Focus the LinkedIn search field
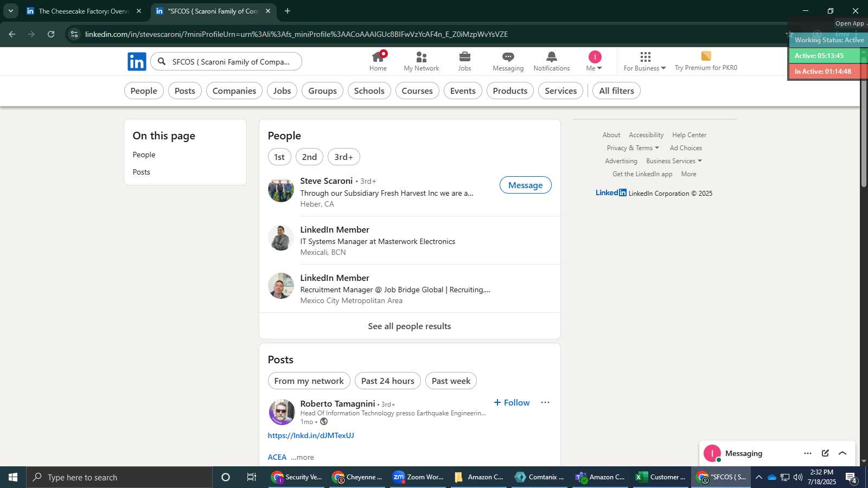The width and height of the screenshot is (868, 488). (226, 61)
